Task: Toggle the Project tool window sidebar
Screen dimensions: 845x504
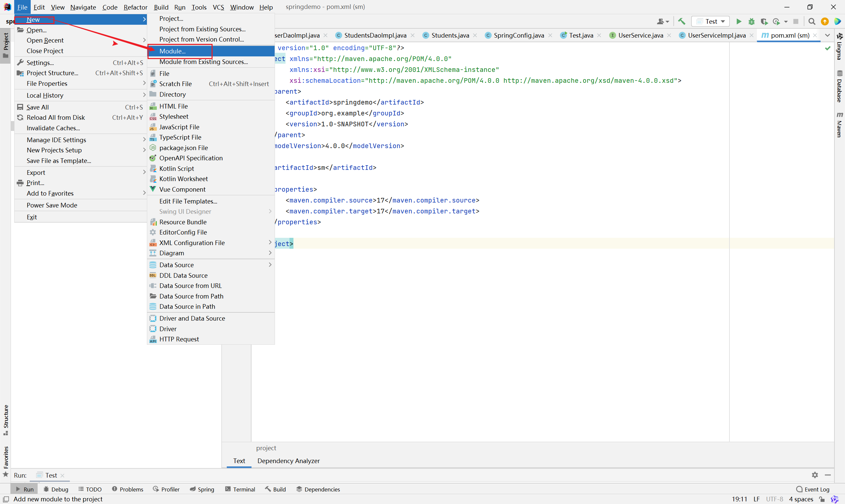Action: [5, 46]
